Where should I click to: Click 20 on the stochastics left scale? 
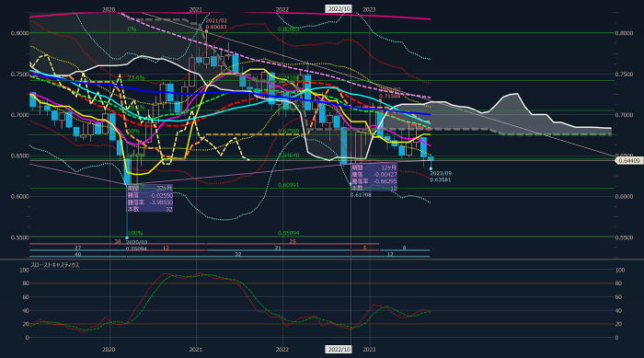[x=26, y=324]
